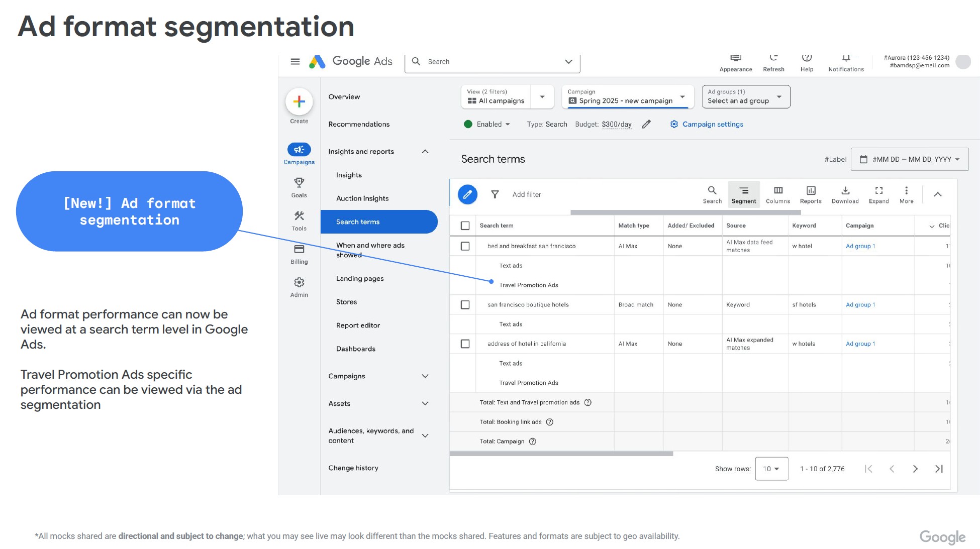Image resolution: width=980 pixels, height=549 pixels.
Task: Open the Billing card section
Action: tap(299, 254)
